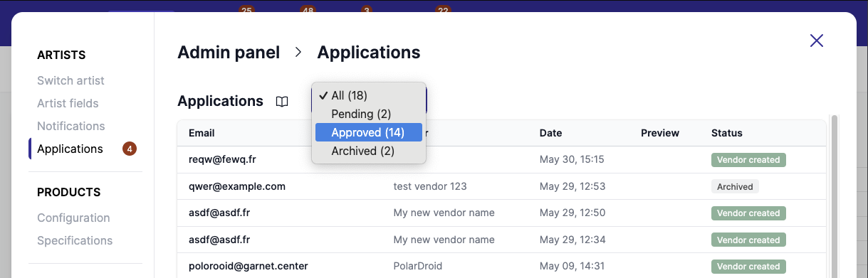The height and width of the screenshot is (278, 868).
Task: Sort by Email column header
Action: pyautogui.click(x=202, y=133)
